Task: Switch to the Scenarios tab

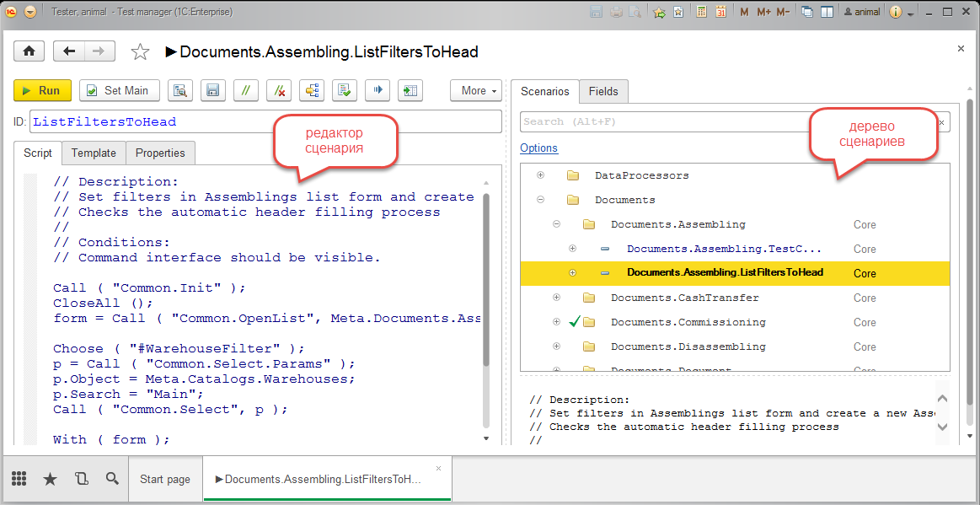Action: point(545,91)
